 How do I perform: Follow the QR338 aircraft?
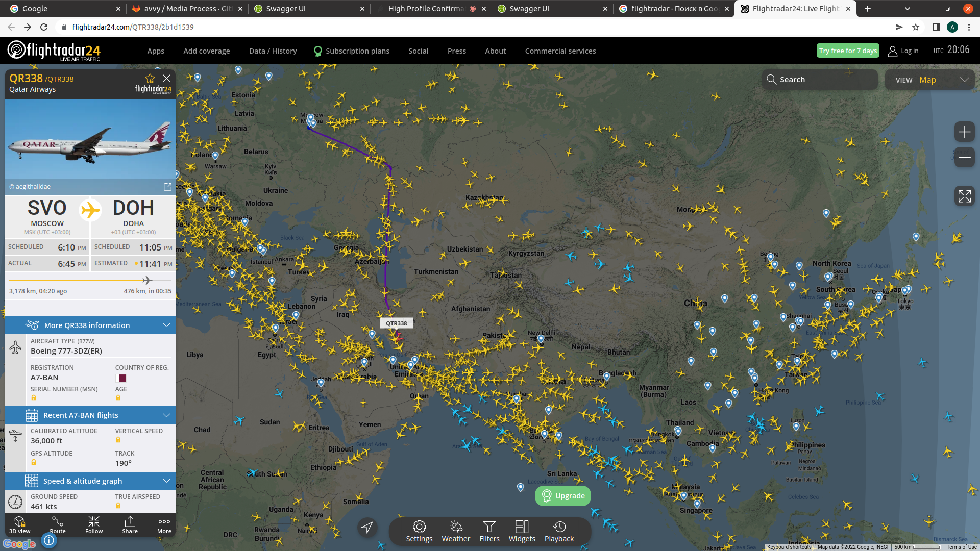click(x=94, y=524)
